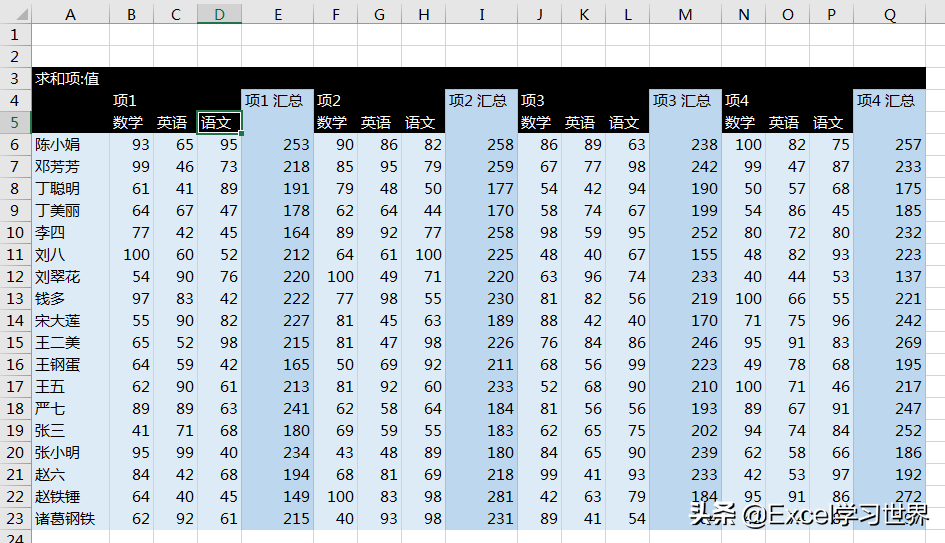Select column E header
This screenshot has height=543, width=945.
point(277,14)
